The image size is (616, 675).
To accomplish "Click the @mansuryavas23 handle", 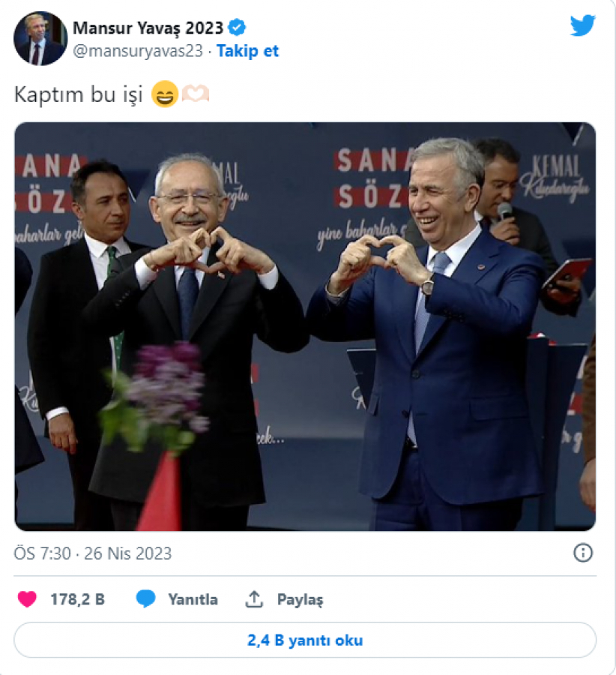I will click(137, 51).
